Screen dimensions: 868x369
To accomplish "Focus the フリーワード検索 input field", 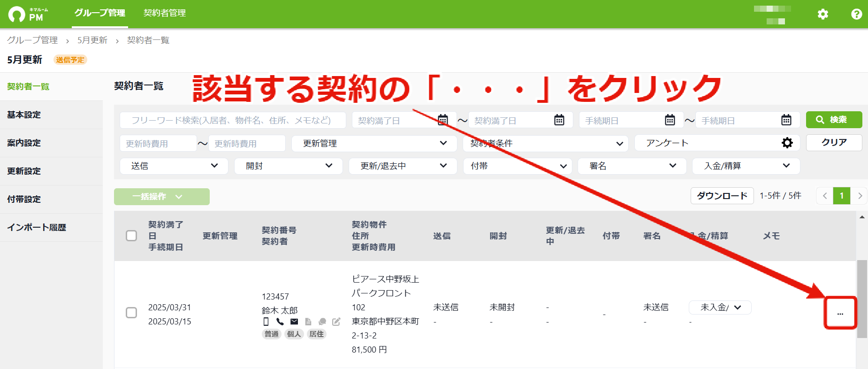I will point(233,120).
